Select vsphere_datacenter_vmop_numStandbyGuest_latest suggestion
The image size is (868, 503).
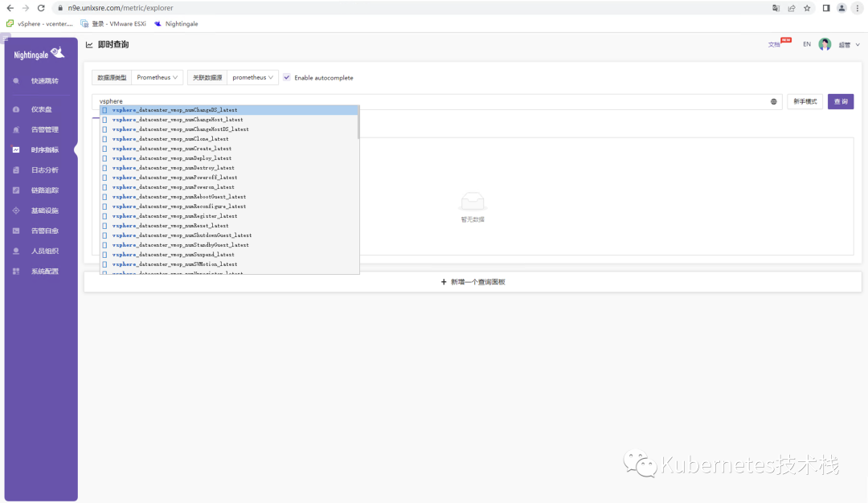pyautogui.click(x=228, y=245)
